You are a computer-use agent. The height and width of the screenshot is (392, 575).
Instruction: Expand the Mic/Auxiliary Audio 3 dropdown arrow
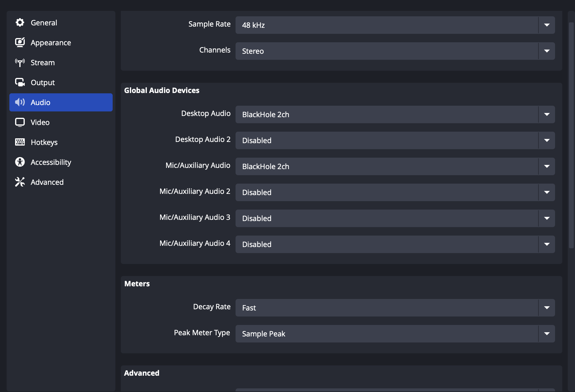[547, 218]
